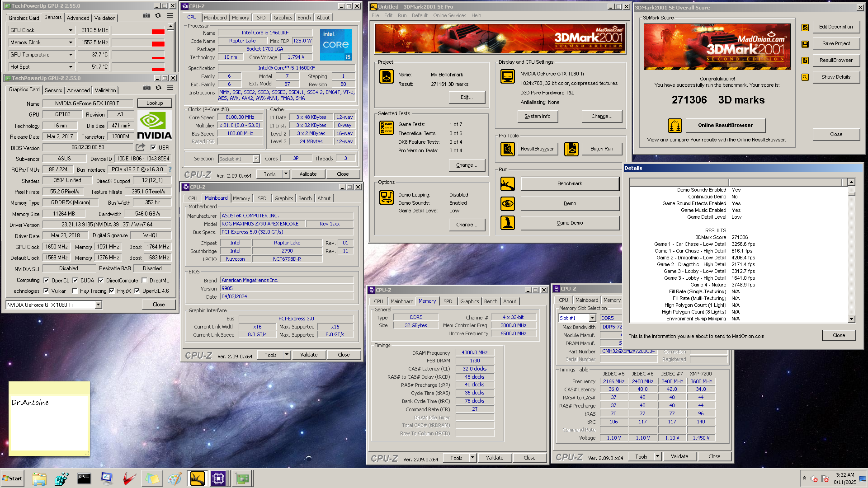The height and width of the screenshot is (488, 868).
Task: Open the CPU-Z taskbar icon
Action: (218, 479)
